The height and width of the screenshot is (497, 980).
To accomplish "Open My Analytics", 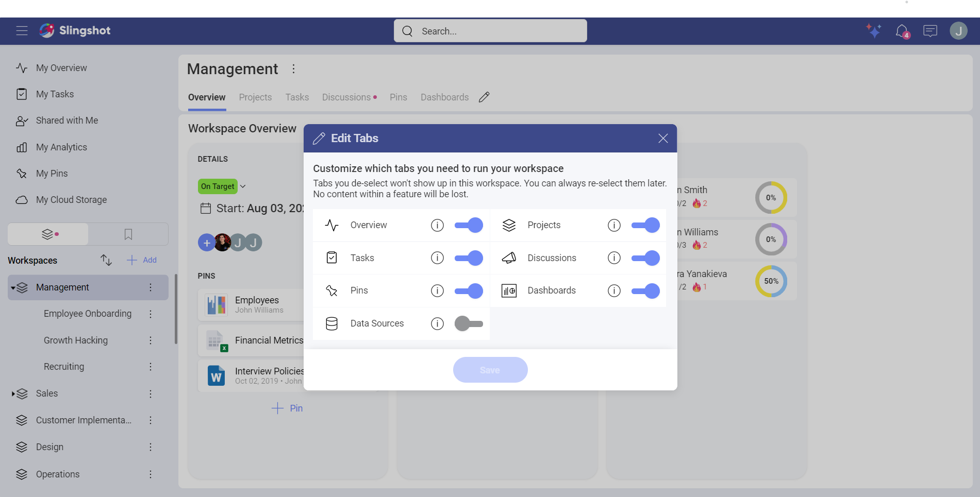I will [61, 147].
